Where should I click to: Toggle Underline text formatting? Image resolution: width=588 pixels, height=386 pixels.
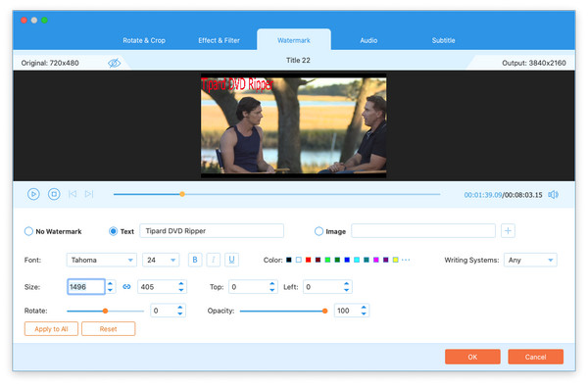(231, 260)
